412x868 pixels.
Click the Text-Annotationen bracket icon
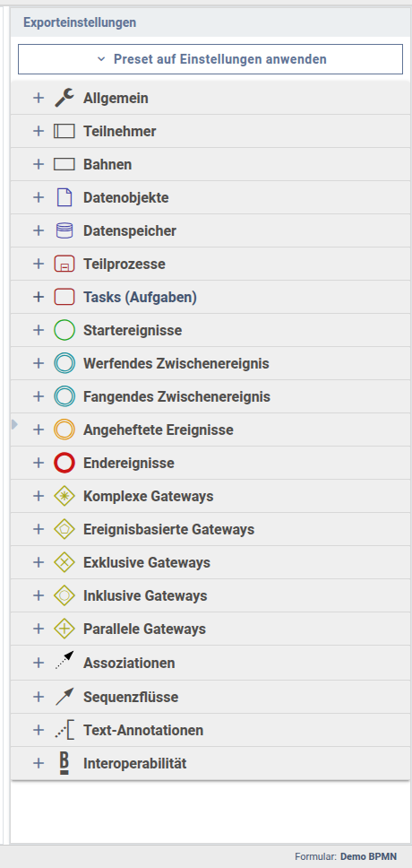click(x=64, y=730)
